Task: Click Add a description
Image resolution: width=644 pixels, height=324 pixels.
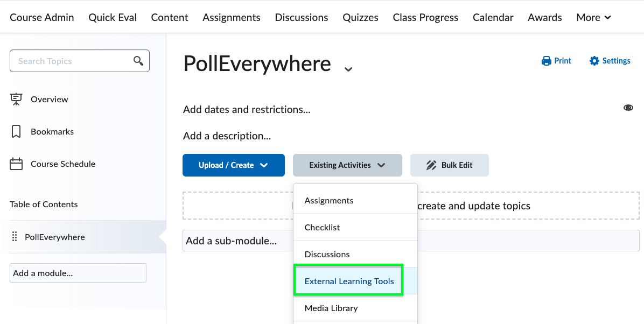Action: point(227,136)
